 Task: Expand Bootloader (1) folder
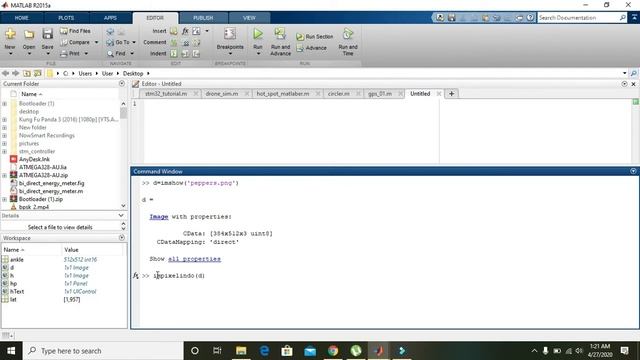click(x=4, y=104)
